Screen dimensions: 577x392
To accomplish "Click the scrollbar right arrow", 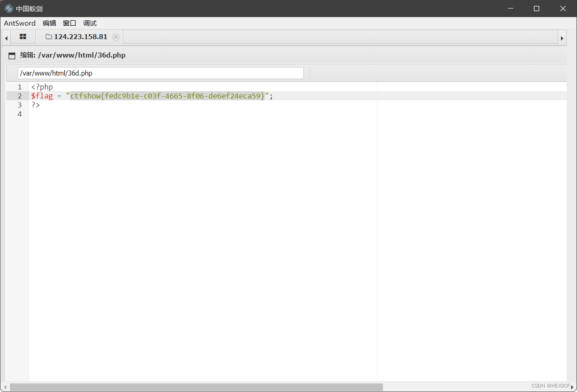I will coord(572,387).
